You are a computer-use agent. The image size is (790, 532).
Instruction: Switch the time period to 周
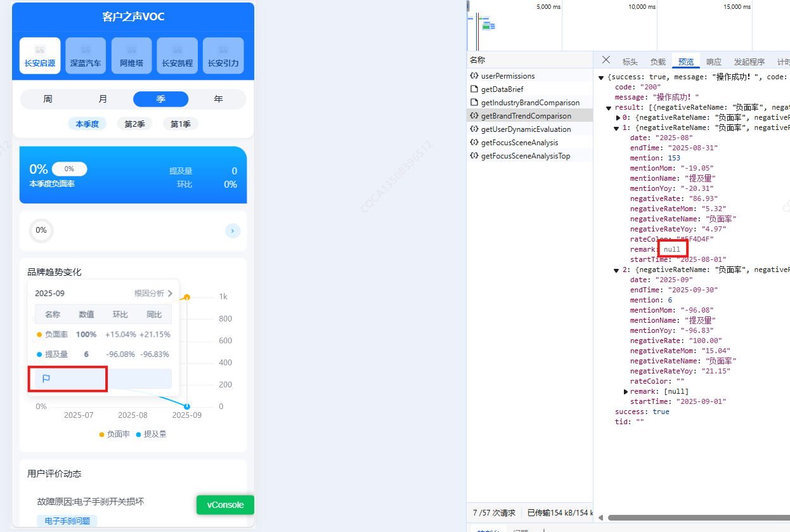point(48,100)
